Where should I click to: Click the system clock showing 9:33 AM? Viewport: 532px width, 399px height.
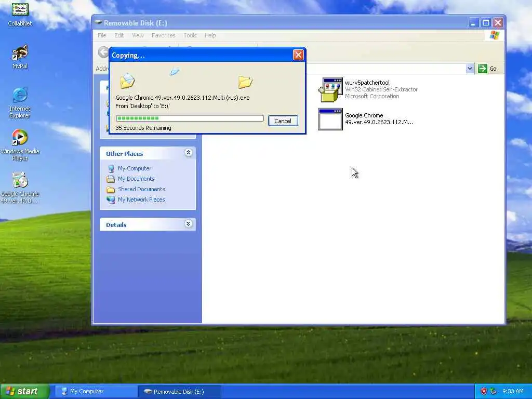click(x=513, y=391)
